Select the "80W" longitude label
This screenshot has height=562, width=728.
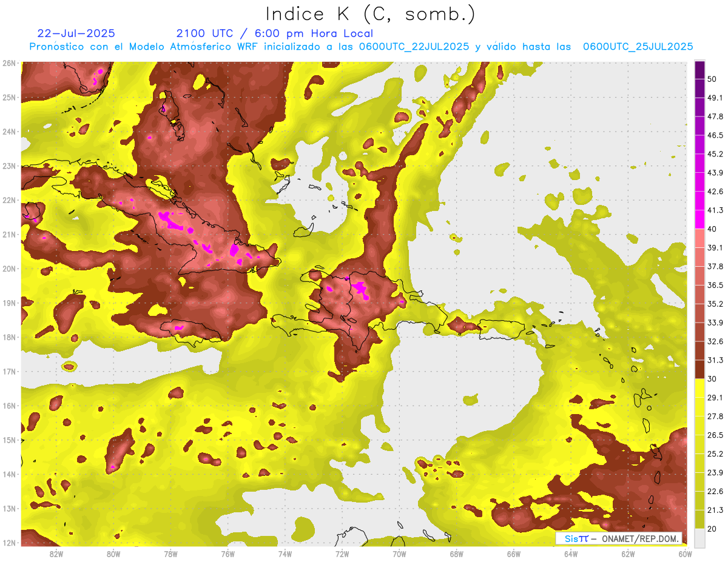pyautogui.click(x=113, y=554)
